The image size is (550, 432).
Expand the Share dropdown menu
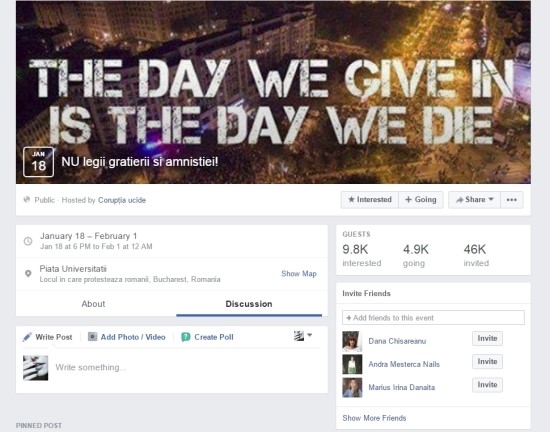click(474, 200)
